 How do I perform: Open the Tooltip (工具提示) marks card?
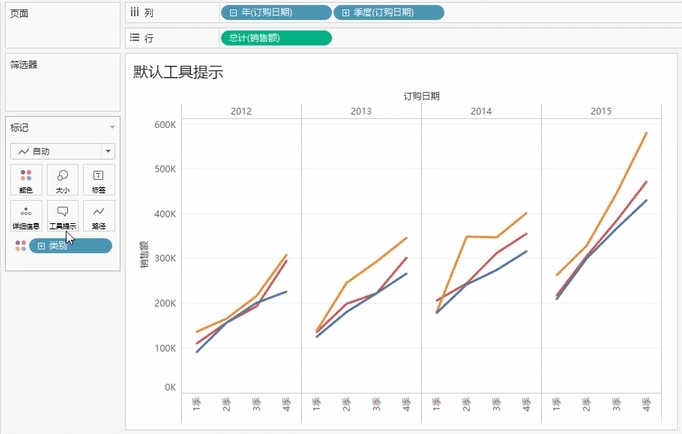[62, 216]
